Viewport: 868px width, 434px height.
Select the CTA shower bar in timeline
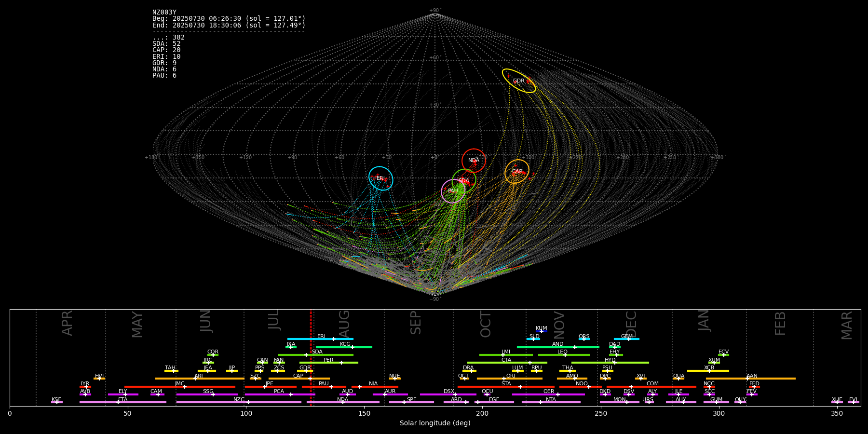coord(507,363)
